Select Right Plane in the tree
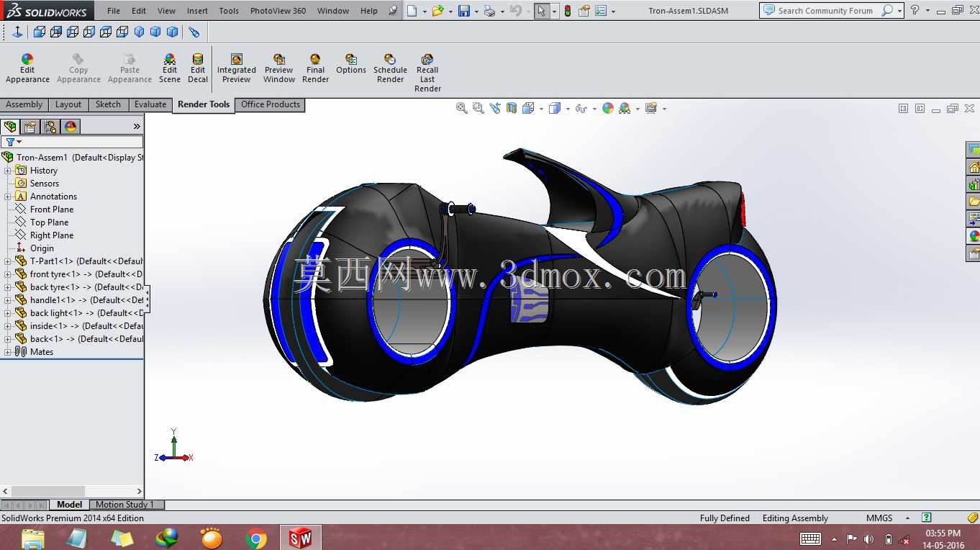The height and width of the screenshot is (550, 980). 52,235
